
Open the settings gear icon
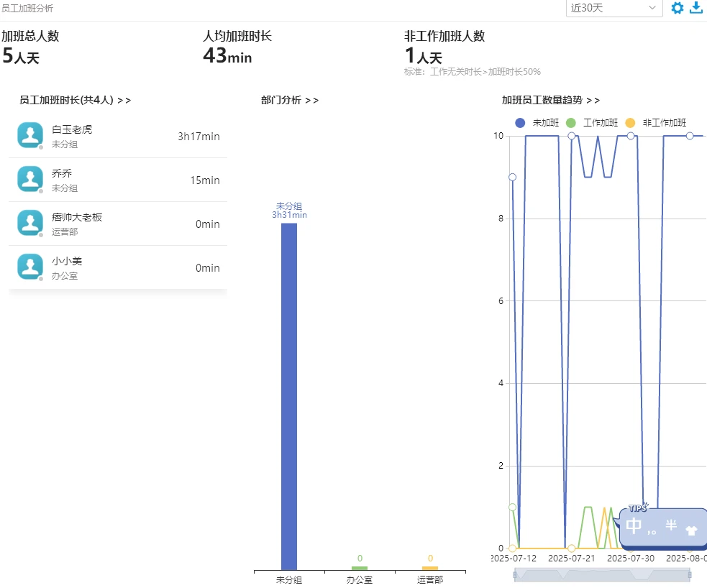(678, 8)
